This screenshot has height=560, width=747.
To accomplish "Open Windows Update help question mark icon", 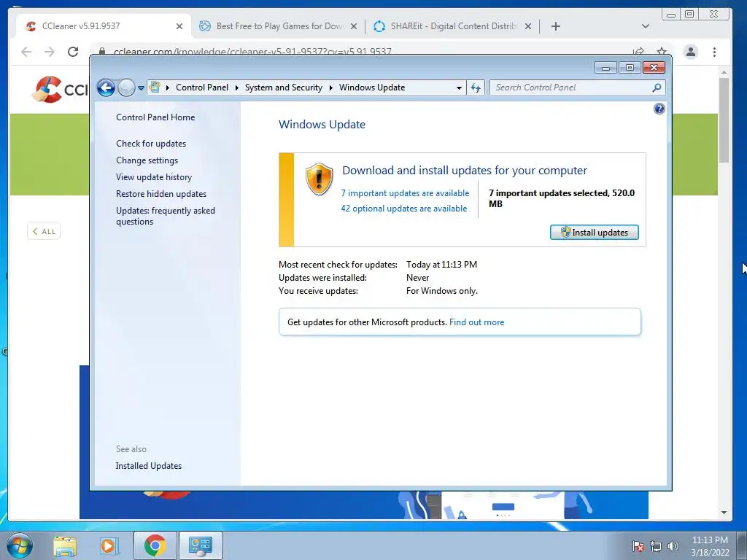I will pyautogui.click(x=659, y=109).
